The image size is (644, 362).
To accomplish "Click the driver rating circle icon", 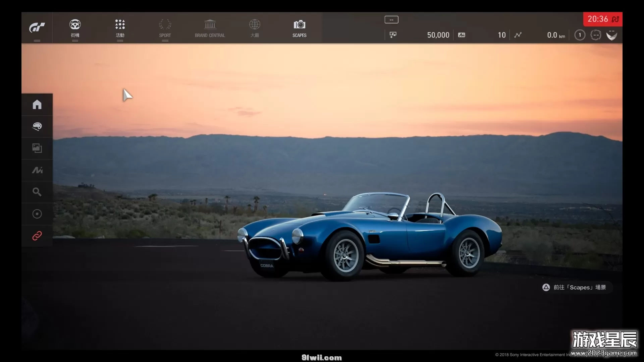I will [596, 35].
